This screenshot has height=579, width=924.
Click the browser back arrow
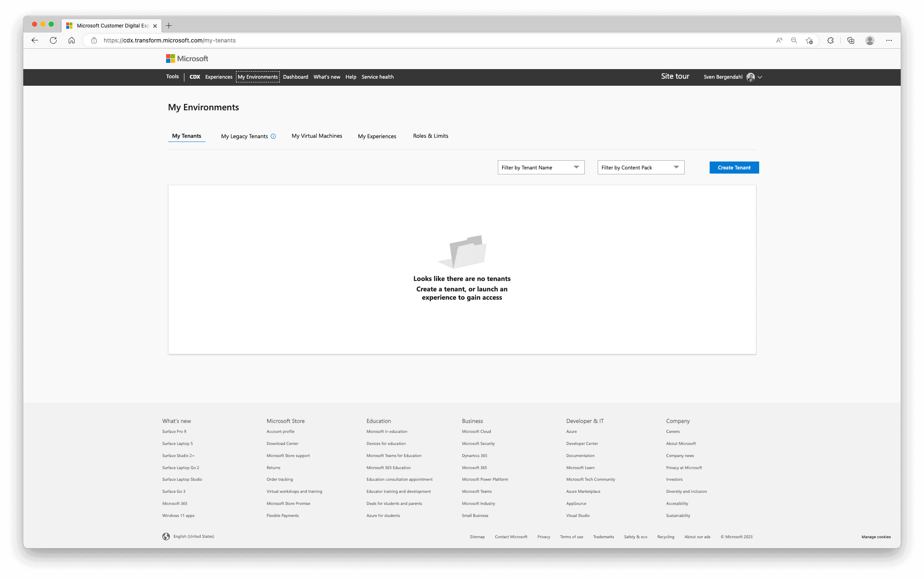pyautogui.click(x=35, y=40)
